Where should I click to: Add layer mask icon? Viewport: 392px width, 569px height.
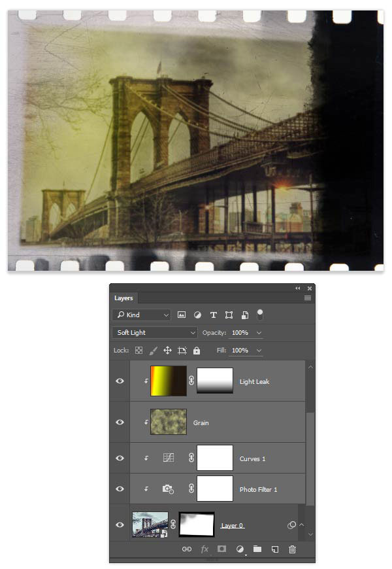click(222, 549)
